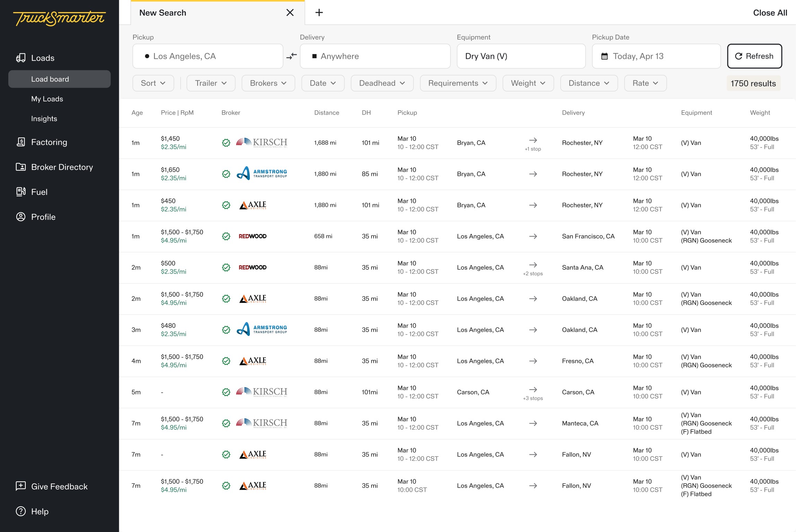This screenshot has height=532, width=796.
Task: Open the Deadhead filter dropdown
Action: (382, 83)
